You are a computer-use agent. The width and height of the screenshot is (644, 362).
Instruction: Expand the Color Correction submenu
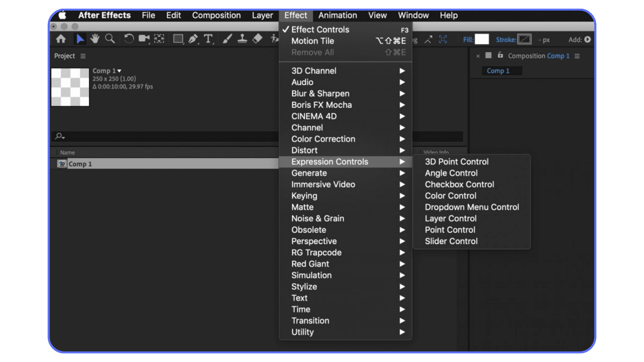(x=402, y=139)
